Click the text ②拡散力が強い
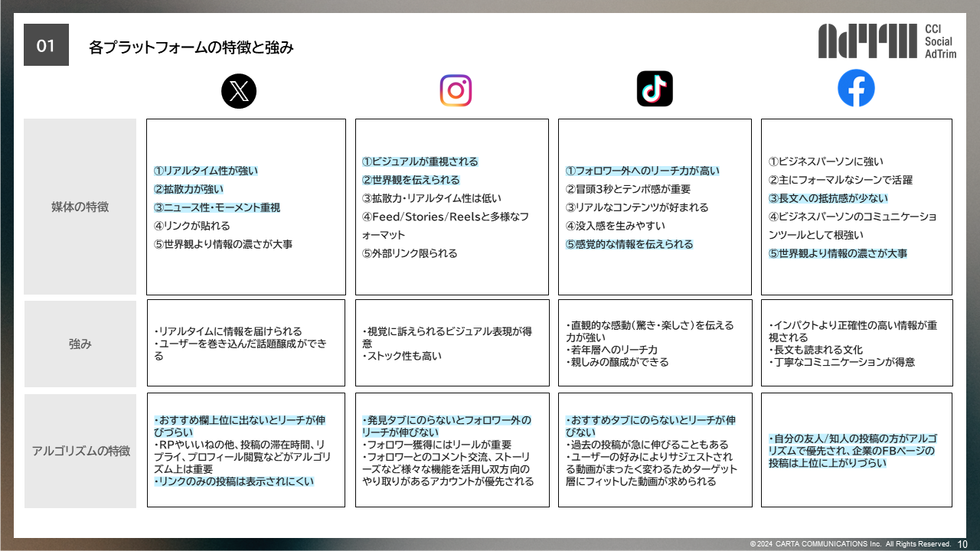Viewport: 980px width, 551px height. pyautogui.click(x=188, y=189)
